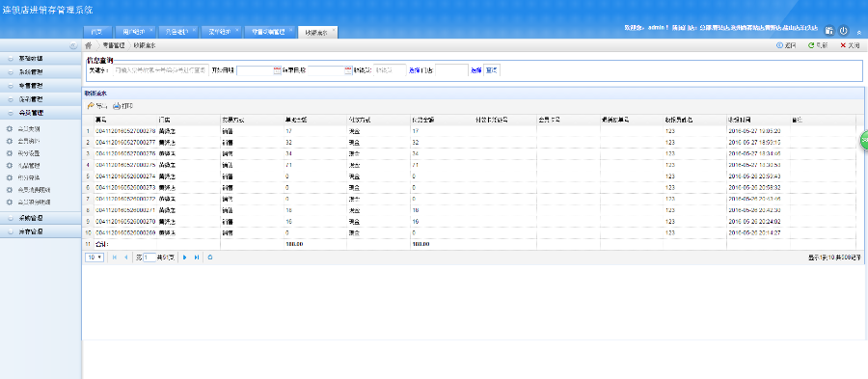Open the 礼品管理 sidebar item
The image size is (868, 379).
[29, 166]
